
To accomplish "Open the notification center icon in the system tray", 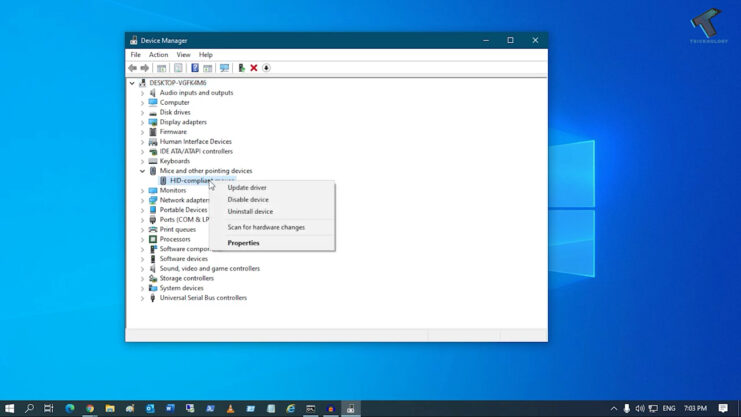I will click(723, 409).
